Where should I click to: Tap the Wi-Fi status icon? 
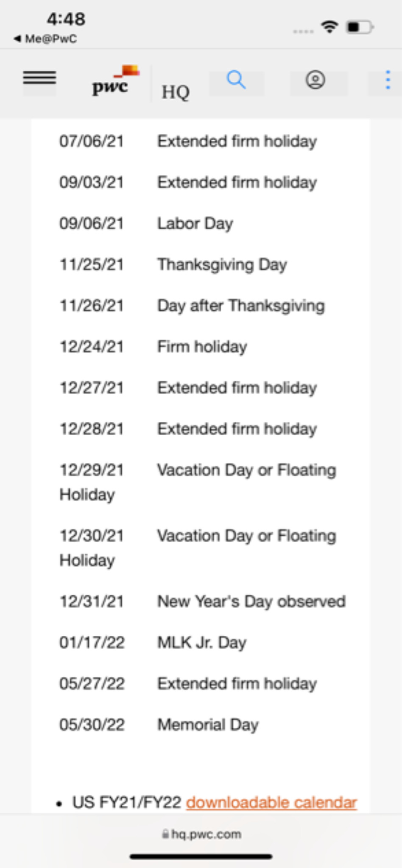tap(329, 27)
